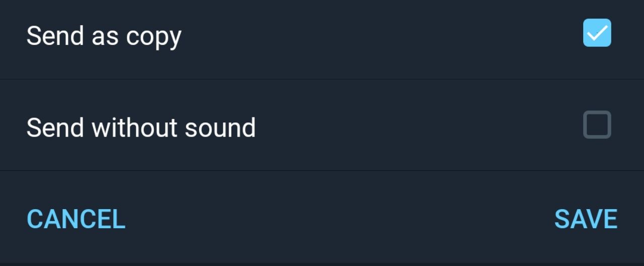
Task: Cancel and dismiss this options dialog
Action: [76, 219]
